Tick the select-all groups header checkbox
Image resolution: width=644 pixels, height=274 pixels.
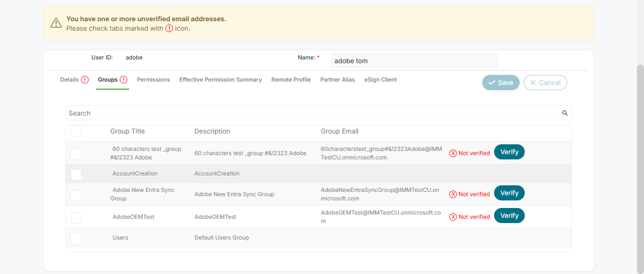tap(76, 132)
